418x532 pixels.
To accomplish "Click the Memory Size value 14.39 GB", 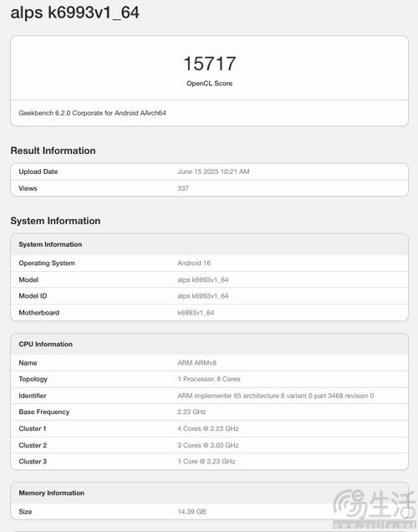I will (191, 512).
